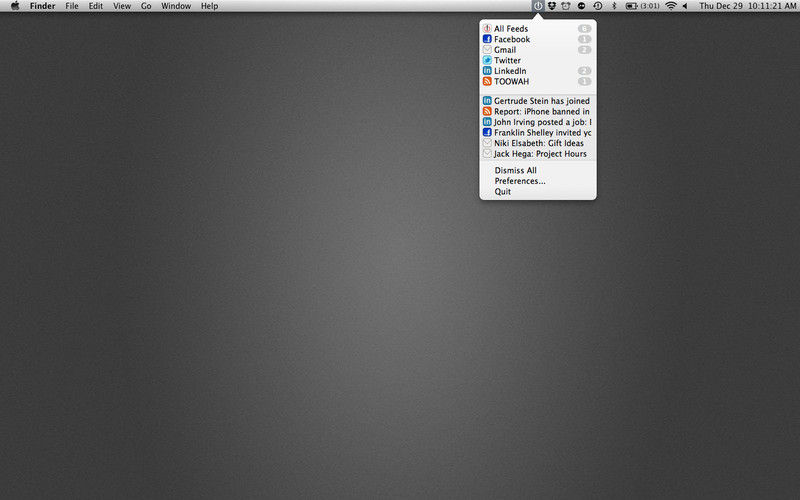Open the Time Machine status icon

[597, 6]
